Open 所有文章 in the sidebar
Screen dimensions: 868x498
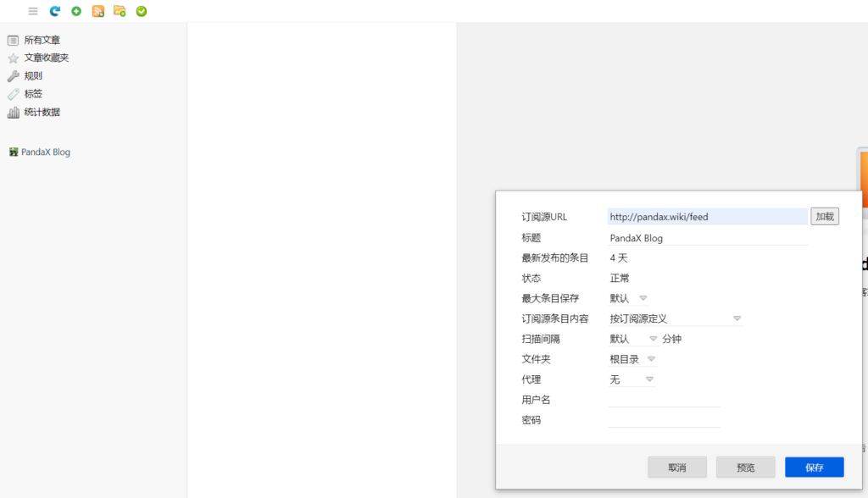click(x=42, y=40)
